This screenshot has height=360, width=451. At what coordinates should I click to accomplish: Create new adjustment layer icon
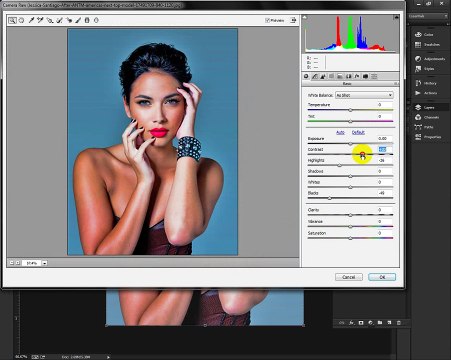[x=370, y=323]
